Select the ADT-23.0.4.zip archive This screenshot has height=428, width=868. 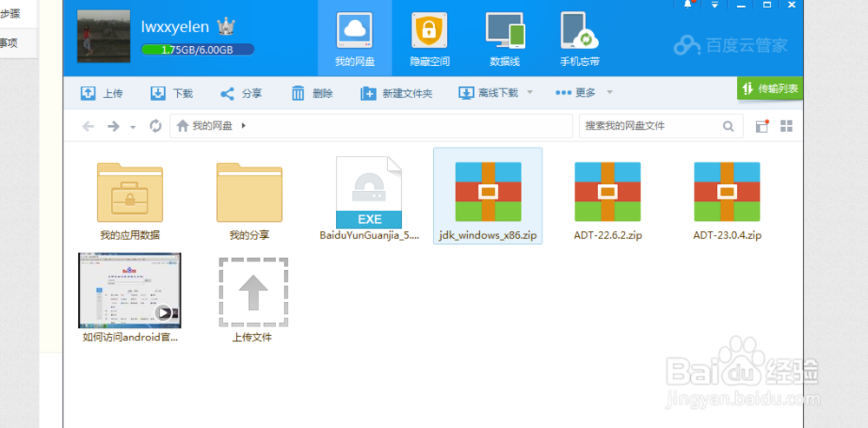pos(727,192)
